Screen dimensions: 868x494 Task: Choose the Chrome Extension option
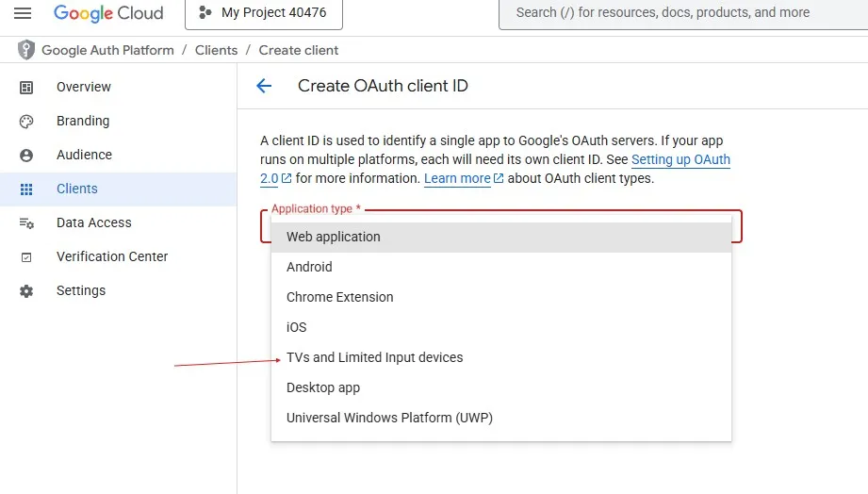[x=339, y=297]
